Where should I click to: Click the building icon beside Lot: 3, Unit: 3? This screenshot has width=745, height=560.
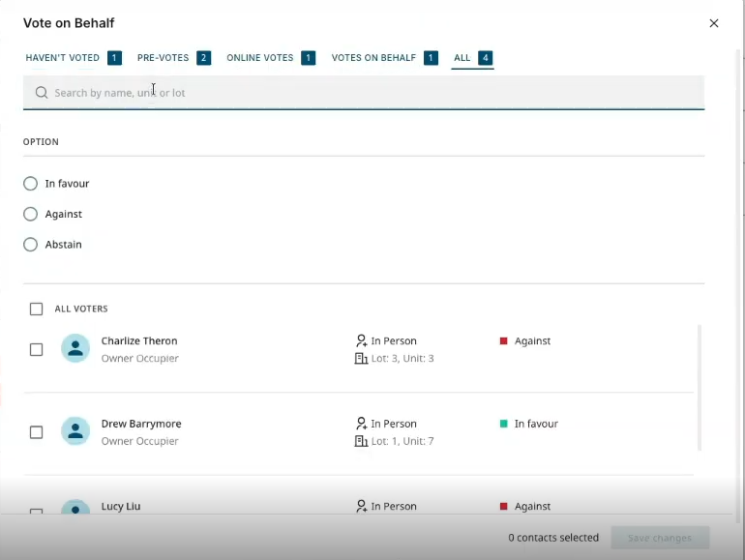pos(361,358)
